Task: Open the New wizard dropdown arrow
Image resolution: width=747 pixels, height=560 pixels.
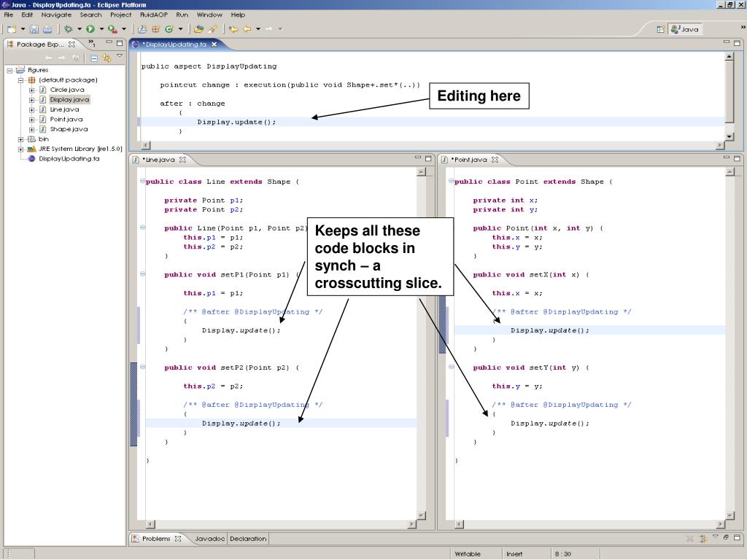Action: coord(23,29)
